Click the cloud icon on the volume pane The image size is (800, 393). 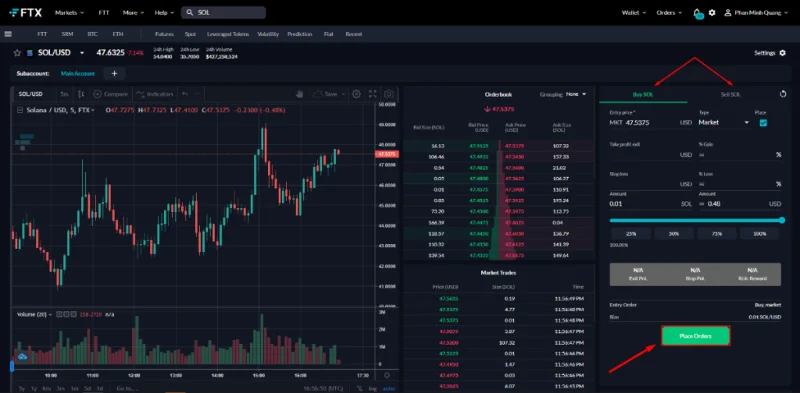click(x=22, y=356)
